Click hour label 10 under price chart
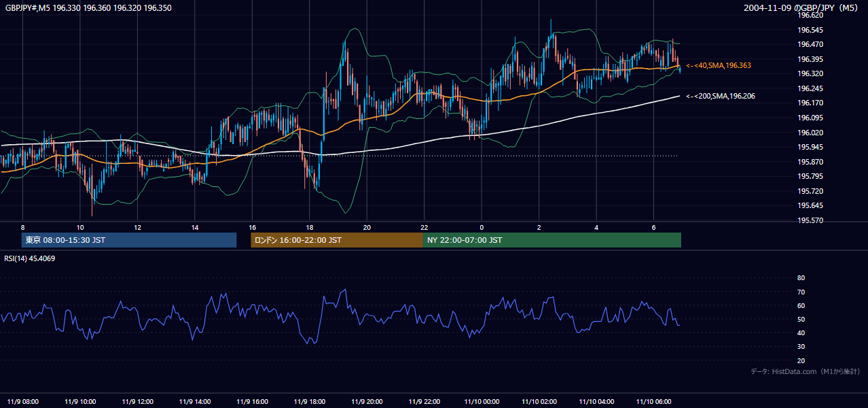Viewport: 868px width, 408px height. (80, 227)
